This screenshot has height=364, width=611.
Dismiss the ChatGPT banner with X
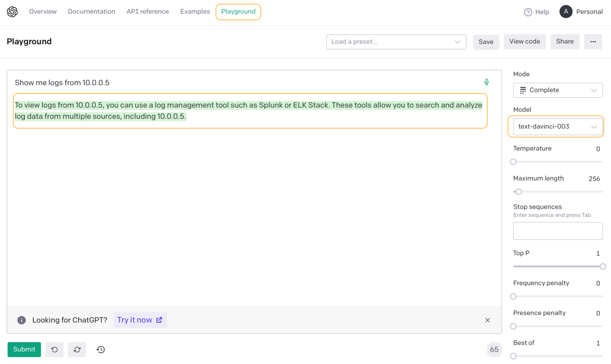(x=488, y=320)
